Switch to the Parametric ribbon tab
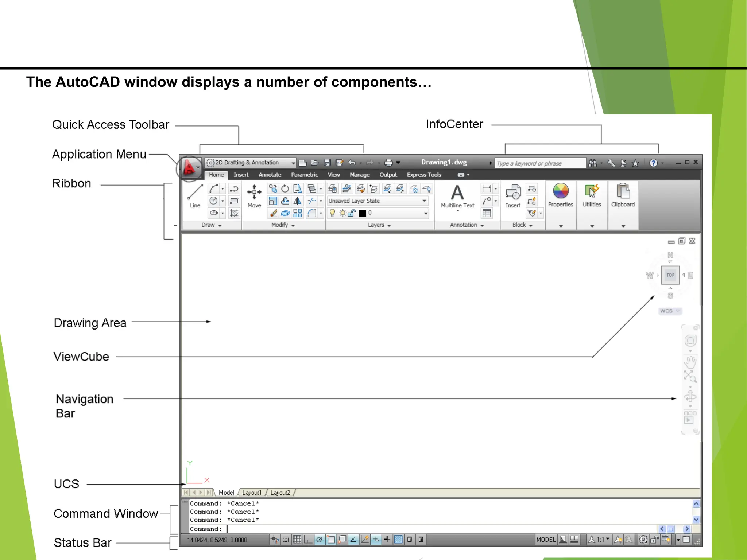The height and width of the screenshot is (560, 747). tap(305, 175)
